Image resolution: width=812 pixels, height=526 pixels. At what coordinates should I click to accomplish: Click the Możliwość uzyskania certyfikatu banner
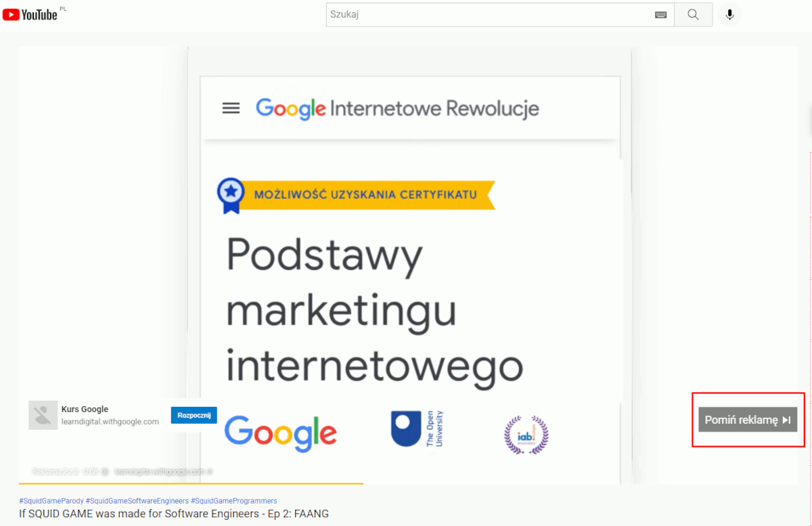tap(365, 194)
